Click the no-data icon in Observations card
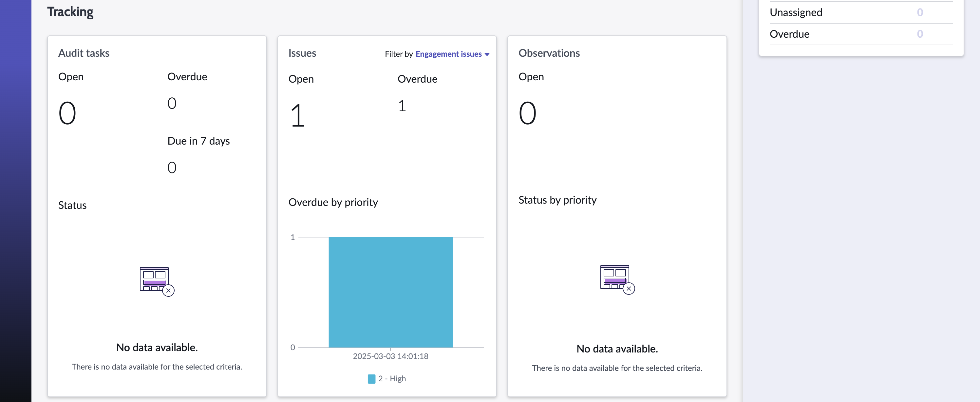This screenshot has height=402, width=980. pyautogui.click(x=617, y=280)
